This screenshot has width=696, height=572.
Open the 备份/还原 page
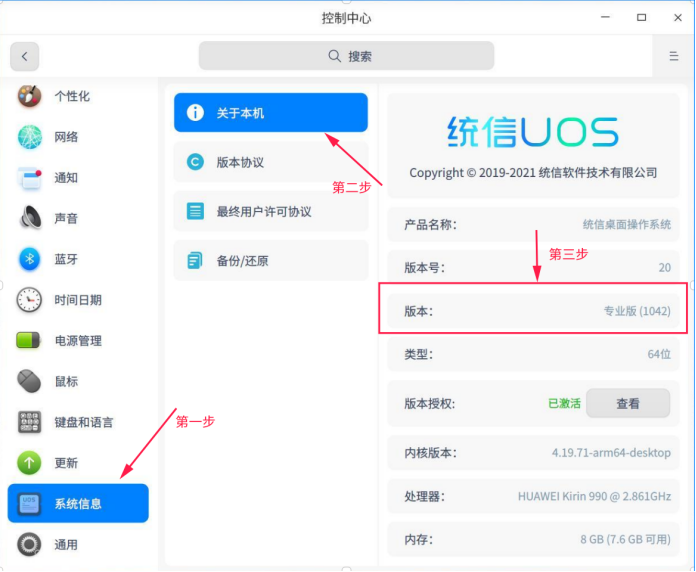coord(271,260)
